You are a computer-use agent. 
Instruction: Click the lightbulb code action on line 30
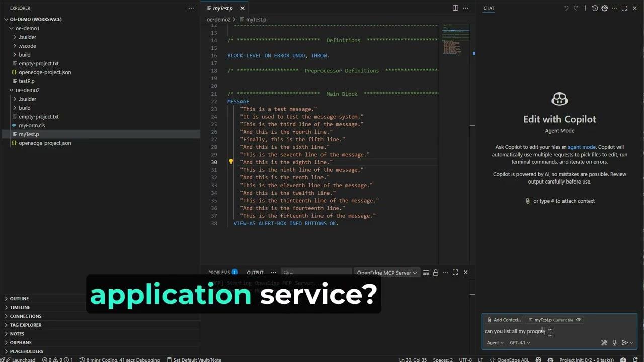pos(231,162)
